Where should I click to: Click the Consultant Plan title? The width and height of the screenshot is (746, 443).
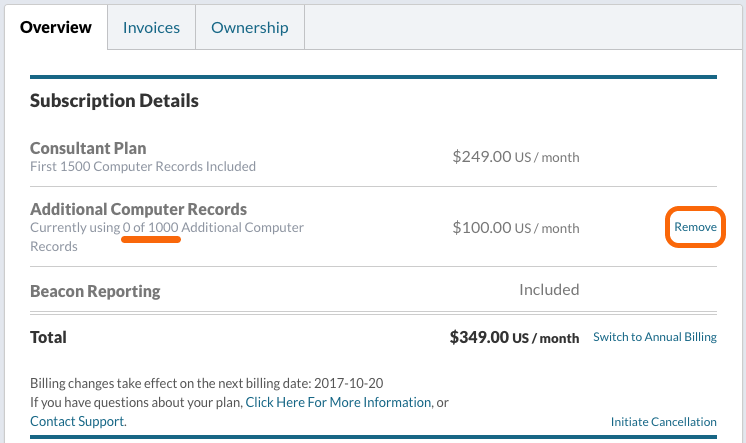[88, 148]
